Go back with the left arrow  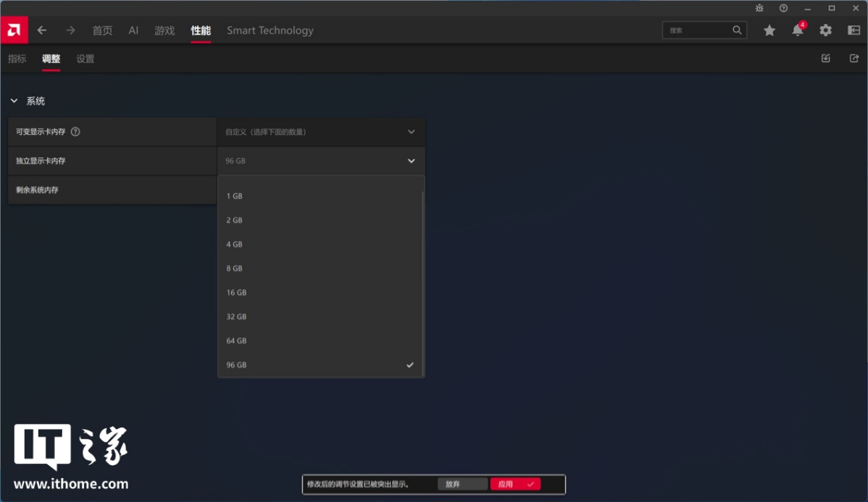point(42,30)
